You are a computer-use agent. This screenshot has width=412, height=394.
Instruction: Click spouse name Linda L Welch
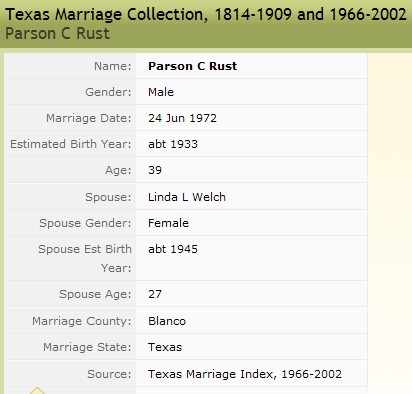pos(187,197)
